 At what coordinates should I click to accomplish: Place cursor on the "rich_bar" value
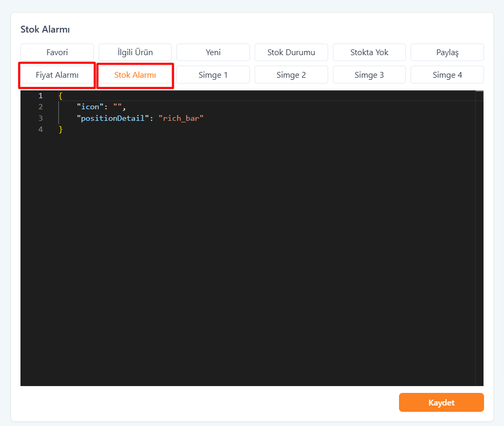[181, 118]
